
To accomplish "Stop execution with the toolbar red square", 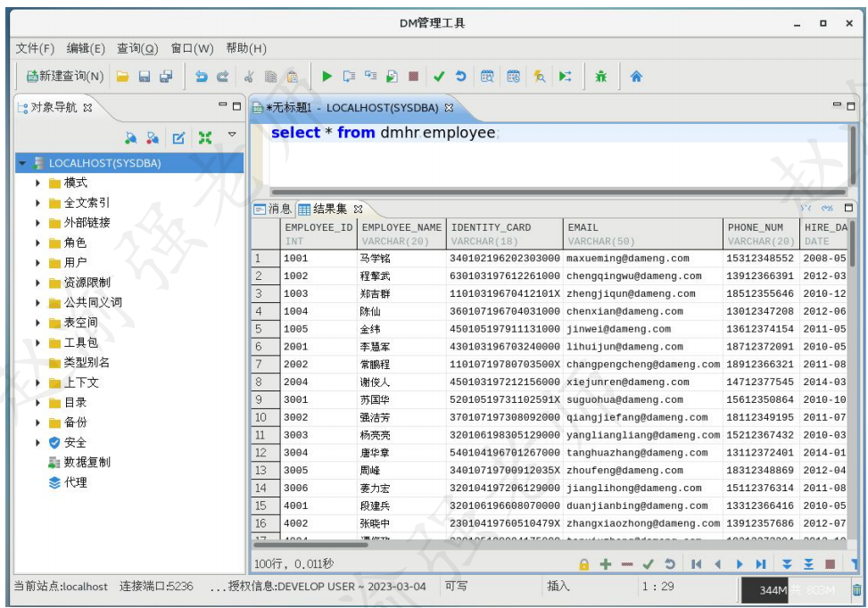I will coord(413,77).
